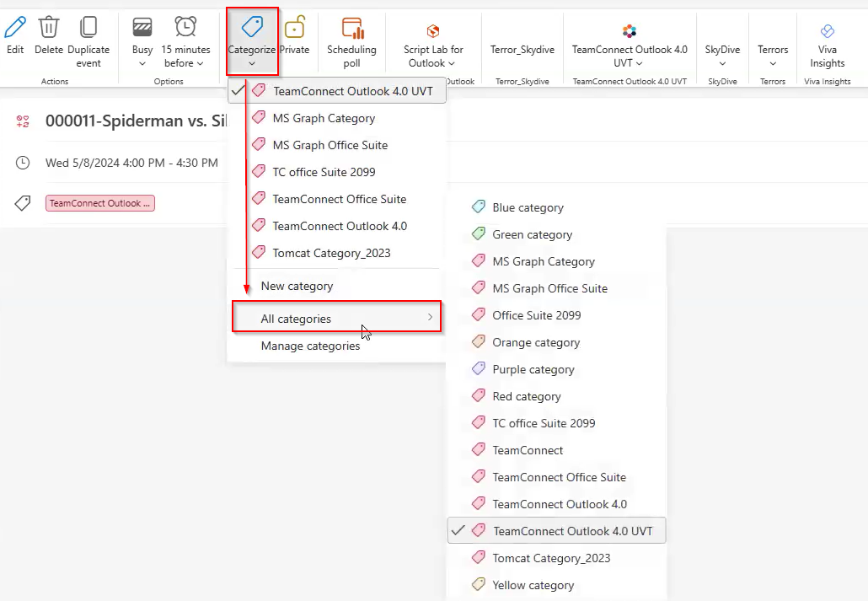868x601 pixels.
Task: Uncheck TeamConnect Outlook 4.0 UVT in All categories list
Action: point(556,531)
